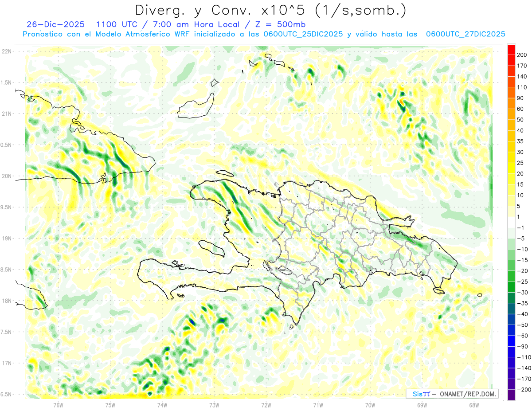Click the '-110' color bar value

click(x=524, y=357)
